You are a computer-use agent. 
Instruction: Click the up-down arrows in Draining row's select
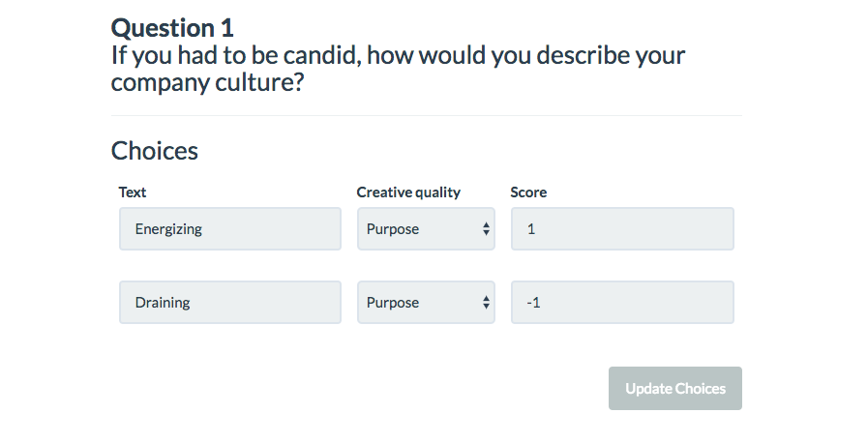(x=486, y=303)
